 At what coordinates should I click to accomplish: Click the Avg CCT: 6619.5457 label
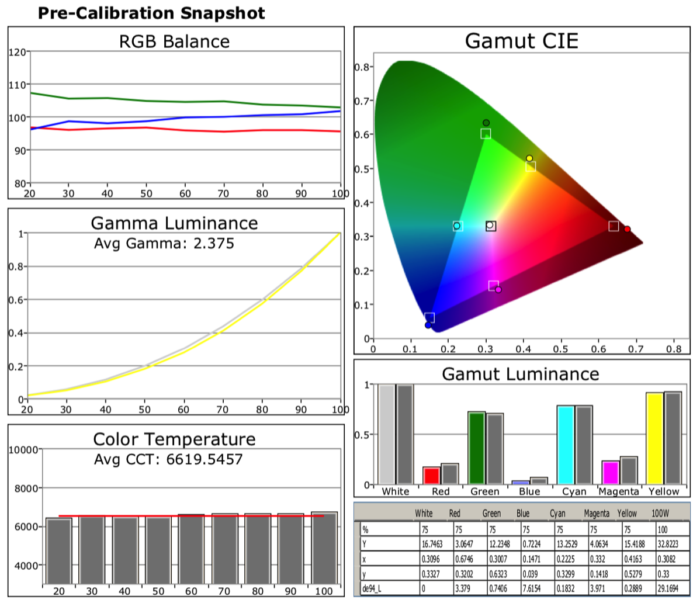tap(168, 459)
